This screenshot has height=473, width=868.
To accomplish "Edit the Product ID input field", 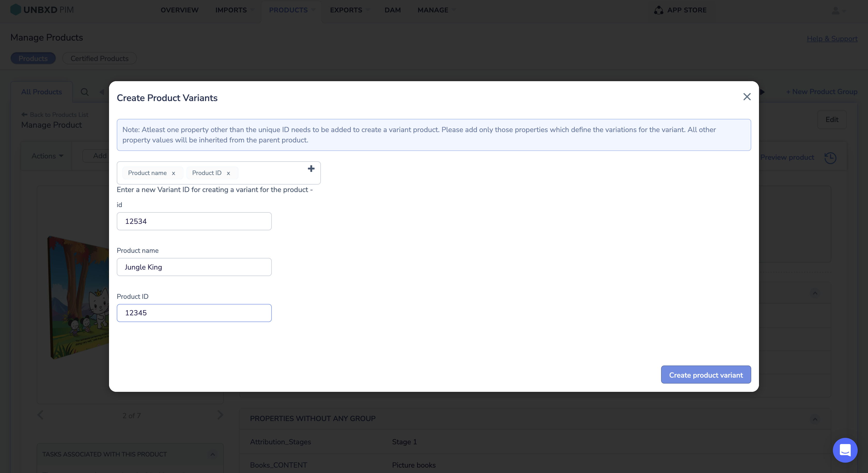I will 194,313.
